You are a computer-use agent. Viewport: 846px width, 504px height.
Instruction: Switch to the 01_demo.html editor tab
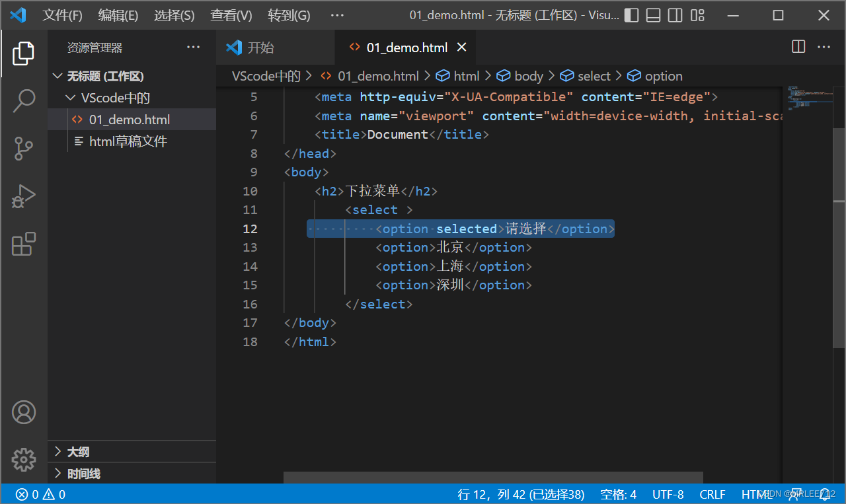[406, 48]
